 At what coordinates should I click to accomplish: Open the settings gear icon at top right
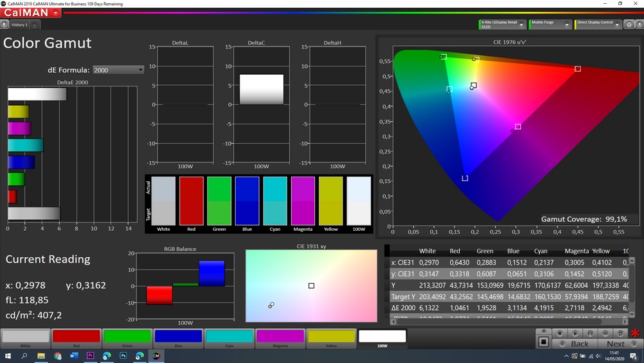point(629,25)
